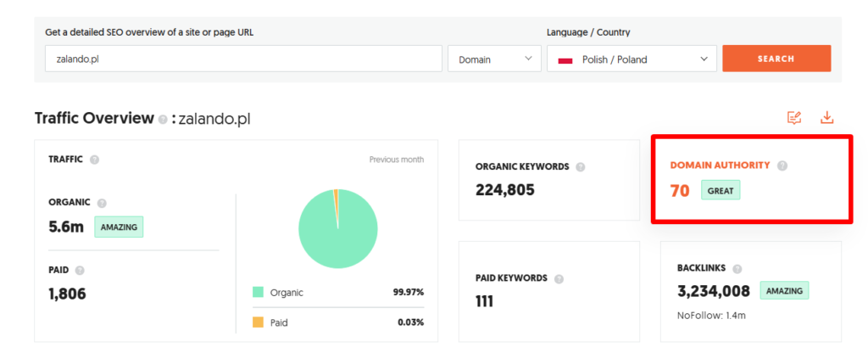868x353 pixels.
Task: Open help icon next to PAID label
Action: pyautogui.click(x=80, y=271)
